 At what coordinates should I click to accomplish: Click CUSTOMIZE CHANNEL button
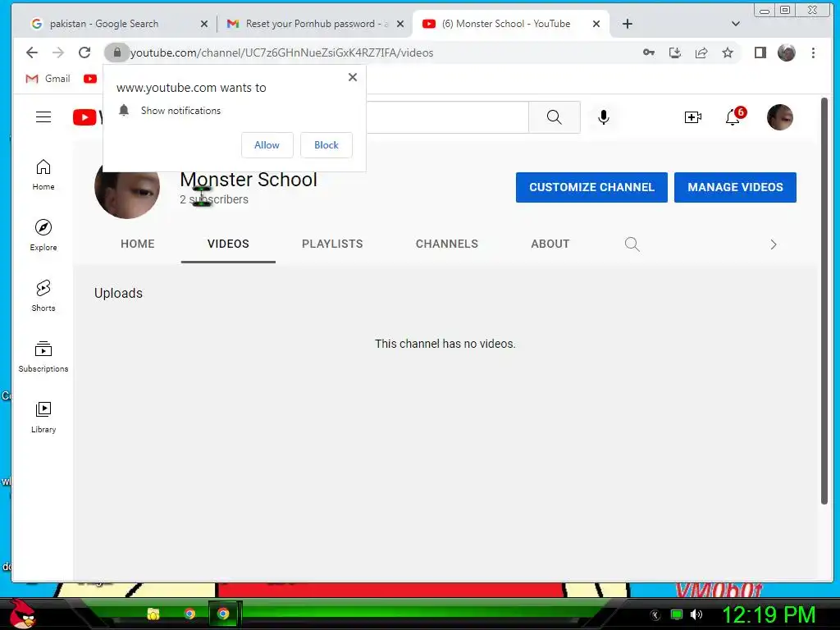pos(591,187)
